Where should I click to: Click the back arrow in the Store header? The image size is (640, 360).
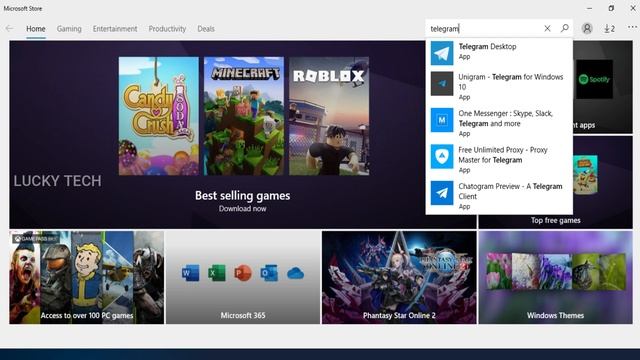coord(9,29)
